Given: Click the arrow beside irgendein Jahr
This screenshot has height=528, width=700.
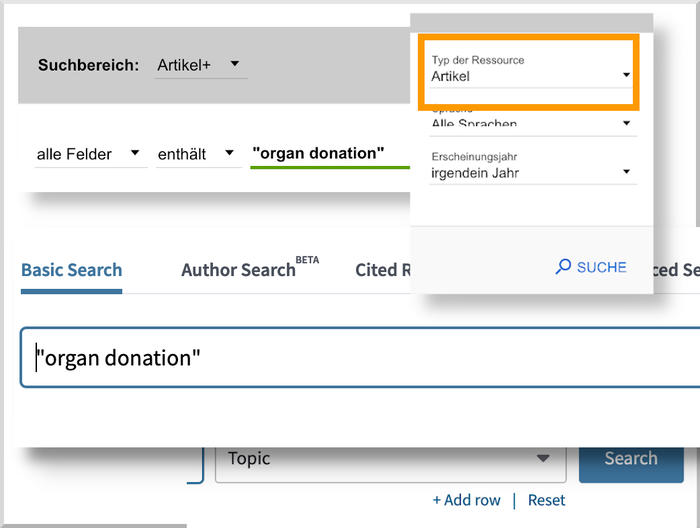Looking at the screenshot, I should click(x=627, y=172).
